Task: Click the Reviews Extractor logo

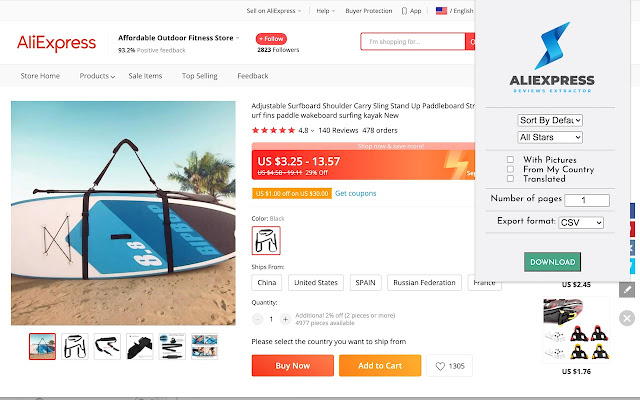Action: coord(552,60)
